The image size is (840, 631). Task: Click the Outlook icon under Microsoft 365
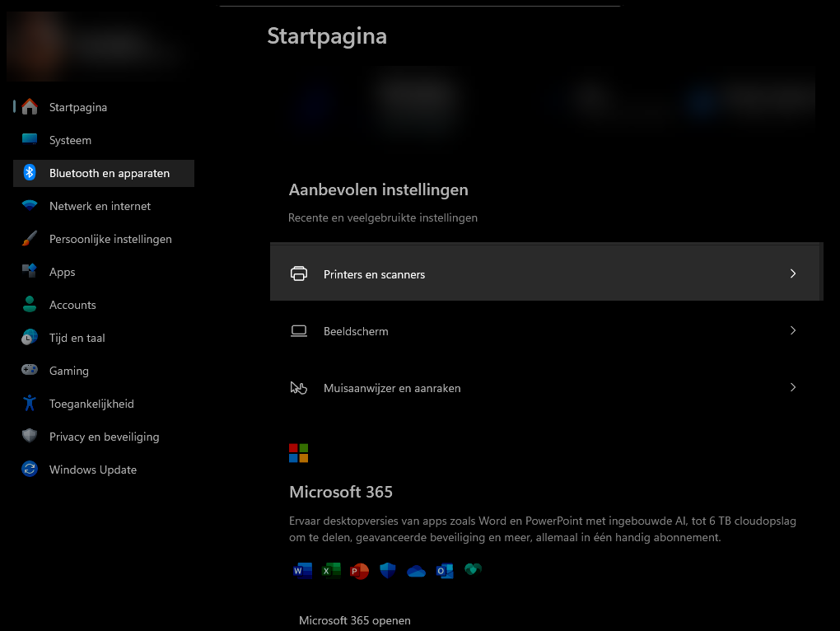click(x=445, y=571)
